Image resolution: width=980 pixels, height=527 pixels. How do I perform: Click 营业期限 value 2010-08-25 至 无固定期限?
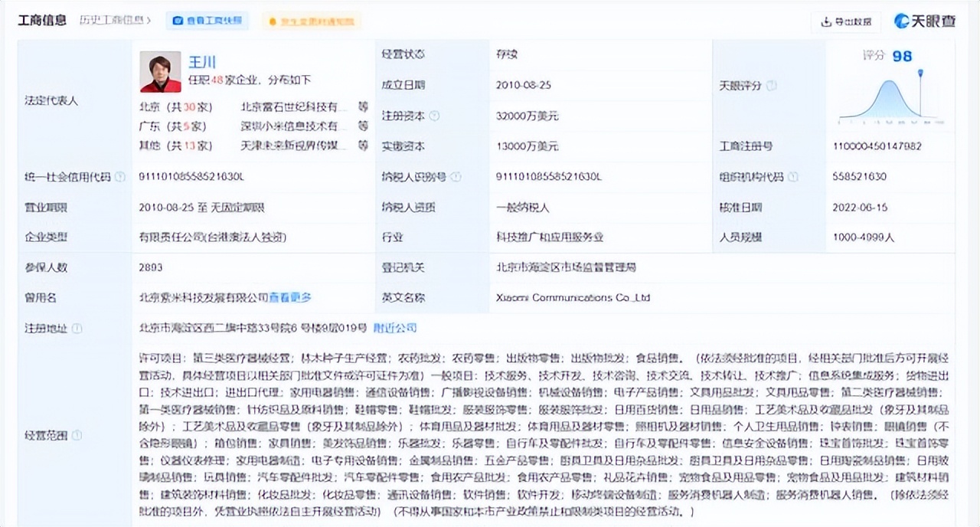click(x=202, y=207)
